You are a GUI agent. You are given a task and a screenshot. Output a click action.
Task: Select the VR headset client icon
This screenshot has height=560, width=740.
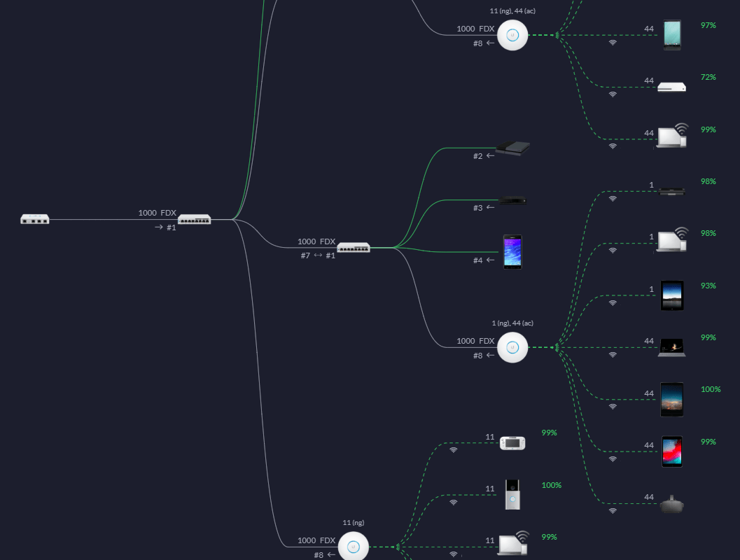point(672,504)
